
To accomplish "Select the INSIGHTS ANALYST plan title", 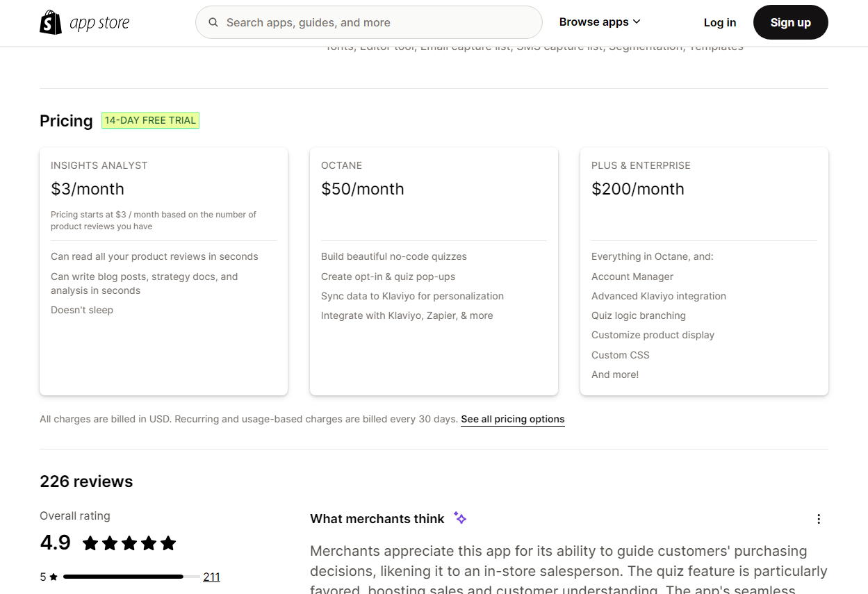I will (x=99, y=165).
